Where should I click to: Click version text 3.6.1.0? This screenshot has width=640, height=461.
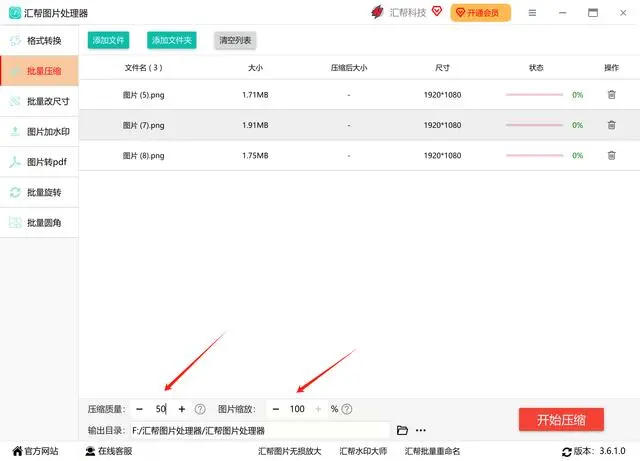[612, 451]
